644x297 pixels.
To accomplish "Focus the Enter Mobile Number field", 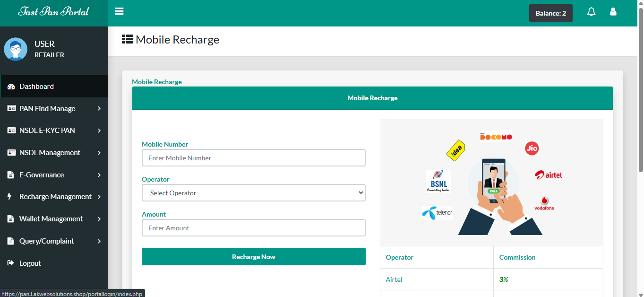I will tap(253, 158).
